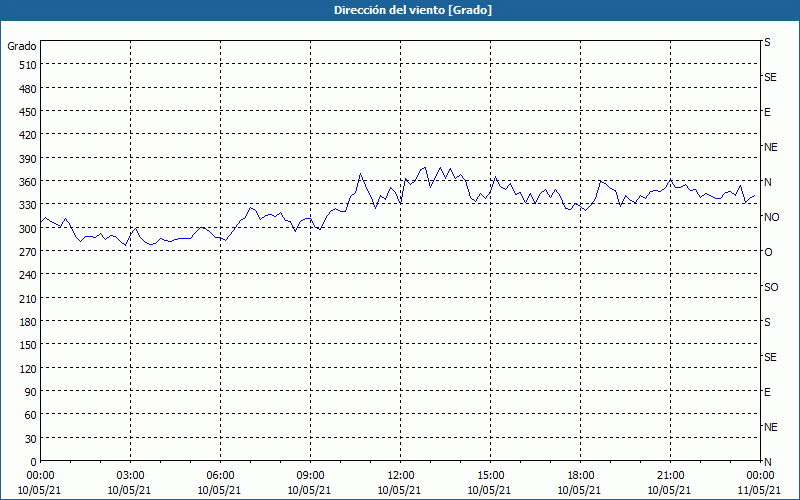
Task: Pick the 240 y-axis value
Action: [29, 276]
